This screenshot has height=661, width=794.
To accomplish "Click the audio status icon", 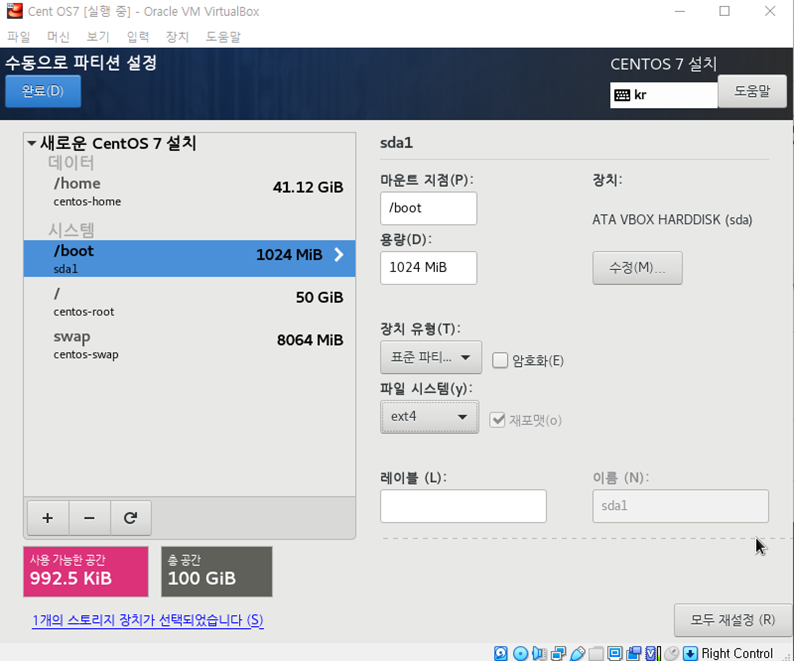I will [539, 653].
